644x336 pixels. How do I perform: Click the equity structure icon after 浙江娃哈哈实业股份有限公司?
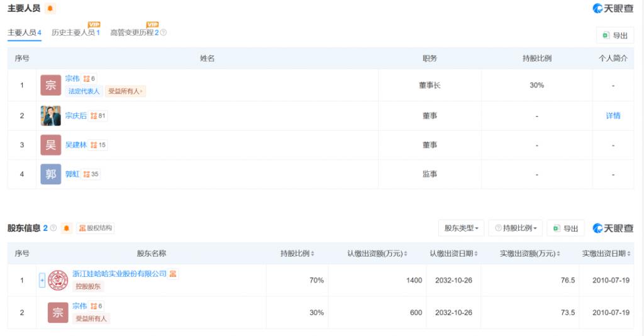click(173, 274)
